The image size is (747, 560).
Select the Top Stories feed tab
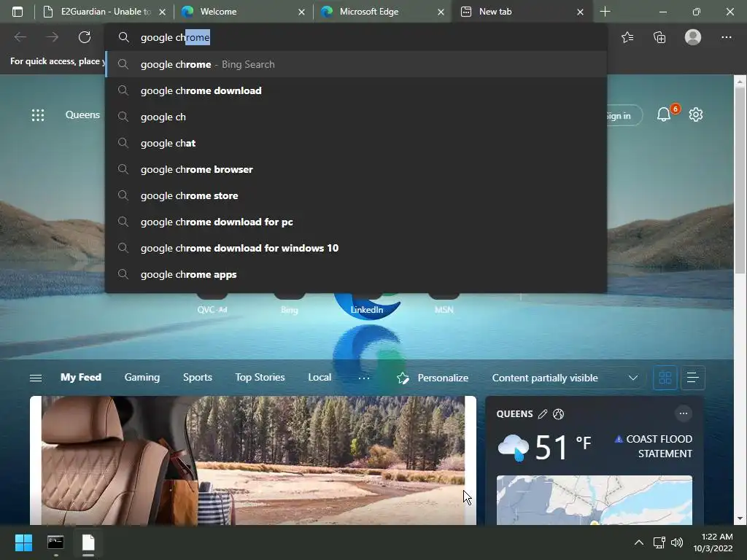pos(260,377)
